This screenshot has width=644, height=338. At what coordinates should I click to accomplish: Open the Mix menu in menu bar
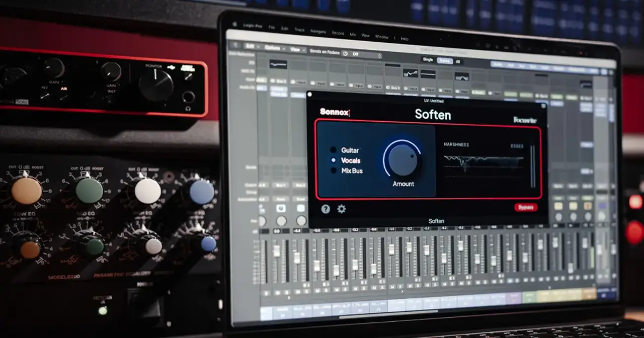click(x=352, y=34)
